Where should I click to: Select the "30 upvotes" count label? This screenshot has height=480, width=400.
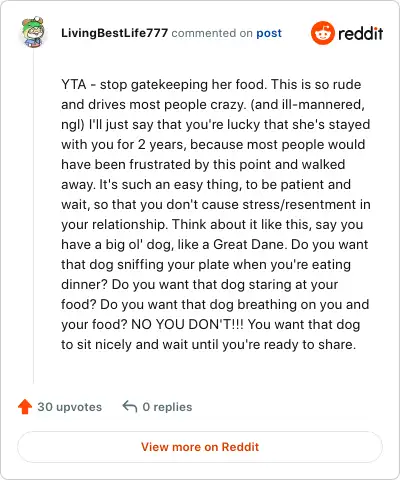[70, 407]
